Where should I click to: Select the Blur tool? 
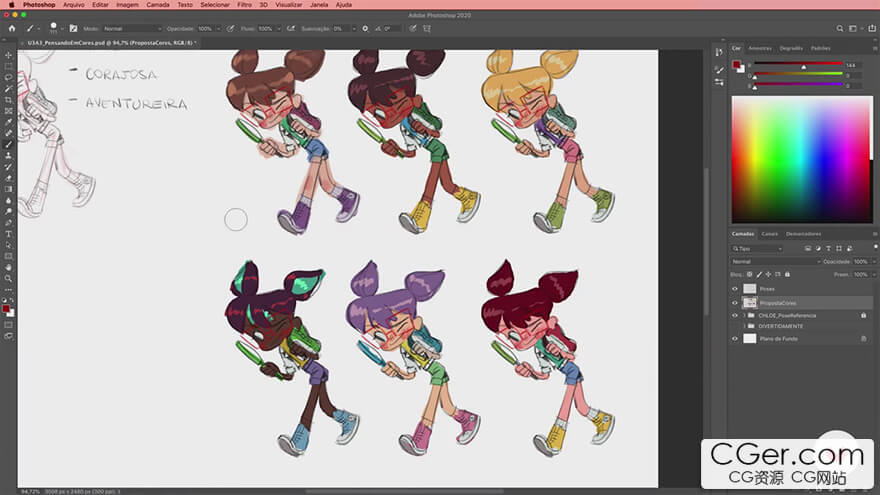[8, 200]
